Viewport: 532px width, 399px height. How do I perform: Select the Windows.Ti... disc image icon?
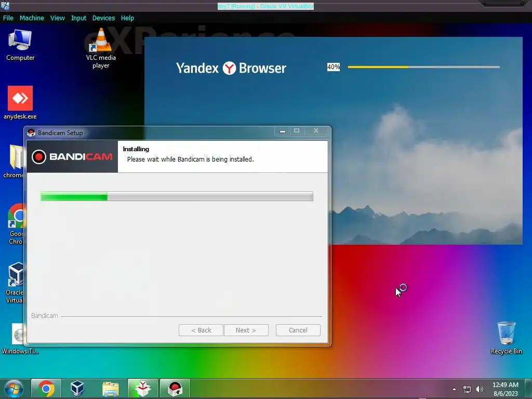20,339
